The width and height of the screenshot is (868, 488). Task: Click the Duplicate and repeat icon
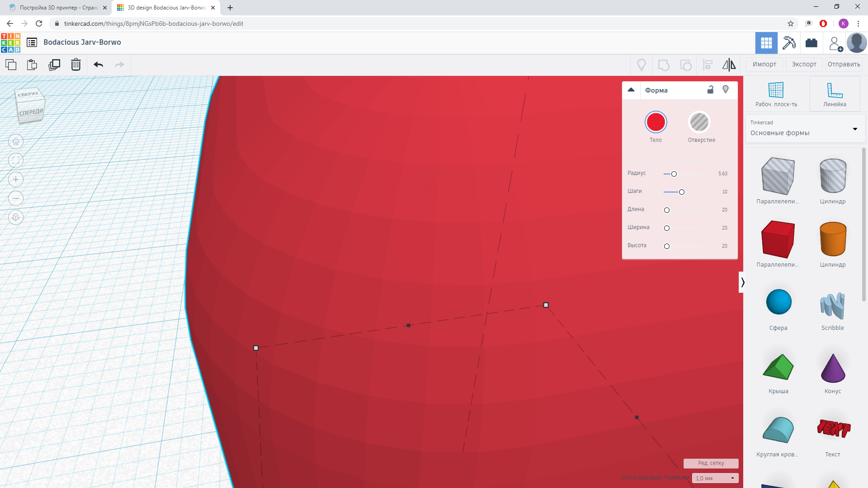coord(54,65)
